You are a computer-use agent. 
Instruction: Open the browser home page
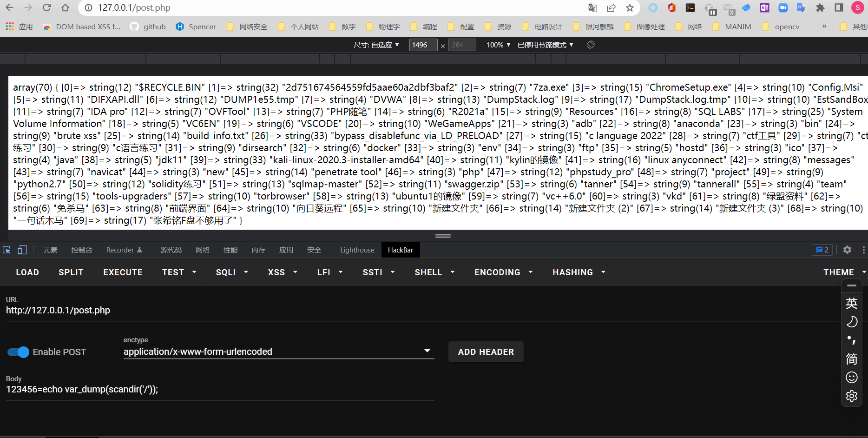[65, 7]
